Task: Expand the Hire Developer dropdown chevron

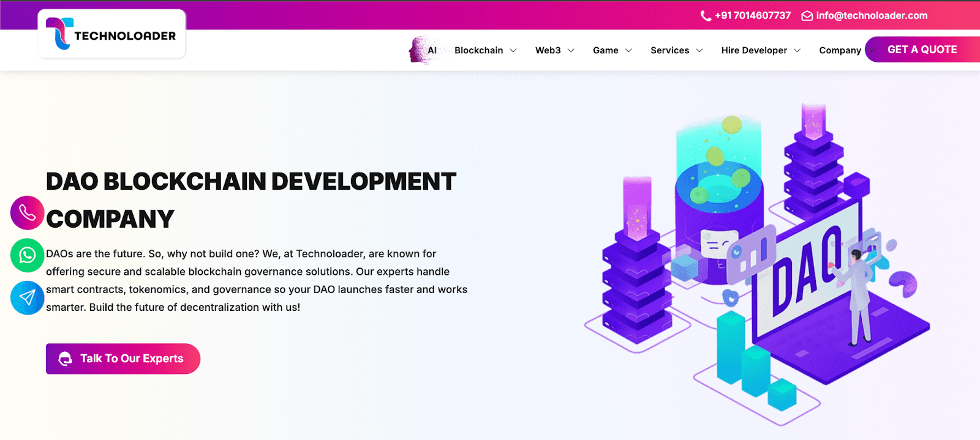Action: coord(797,50)
